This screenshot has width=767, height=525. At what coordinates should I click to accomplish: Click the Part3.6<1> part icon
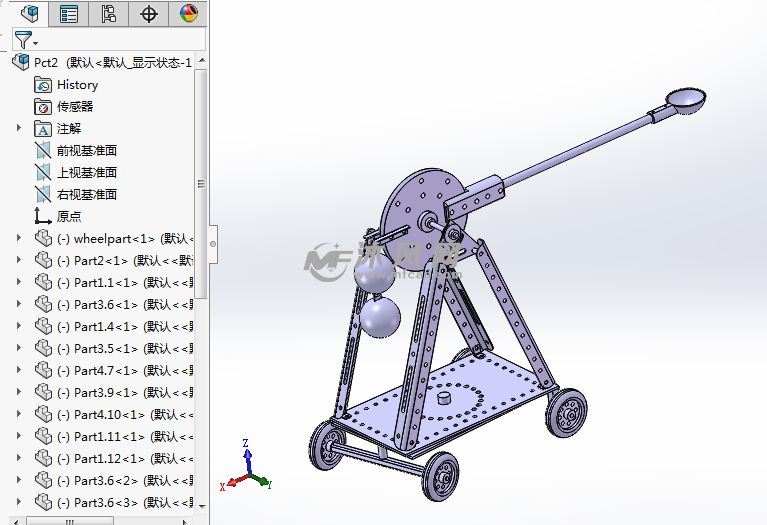pos(44,304)
